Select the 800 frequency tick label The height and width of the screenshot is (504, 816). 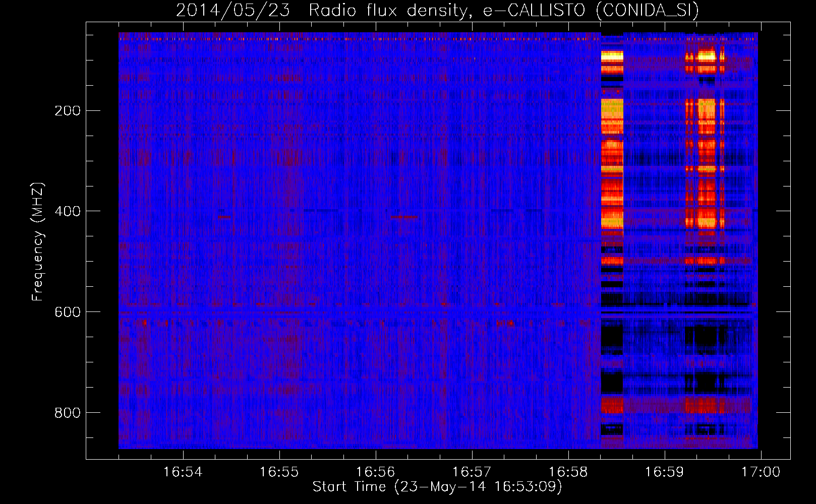[x=67, y=413]
